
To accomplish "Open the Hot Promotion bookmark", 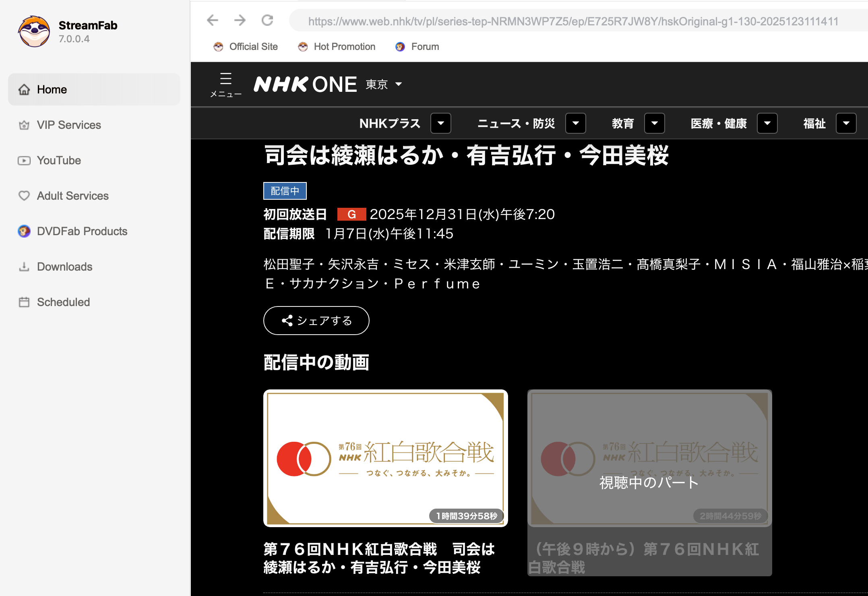I will point(337,46).
